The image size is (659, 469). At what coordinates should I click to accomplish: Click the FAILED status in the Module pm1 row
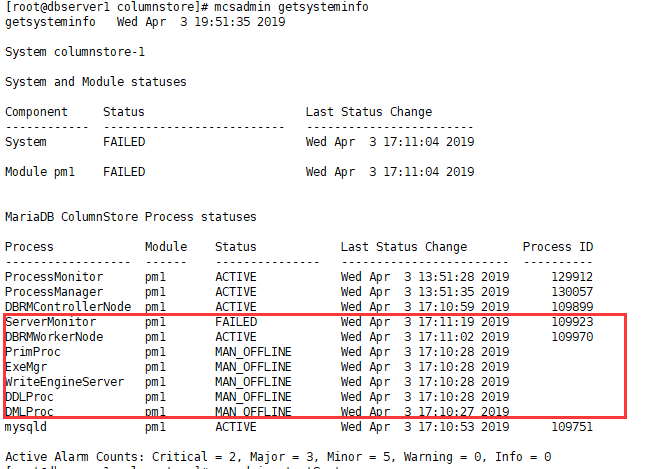tap(124, 172)
